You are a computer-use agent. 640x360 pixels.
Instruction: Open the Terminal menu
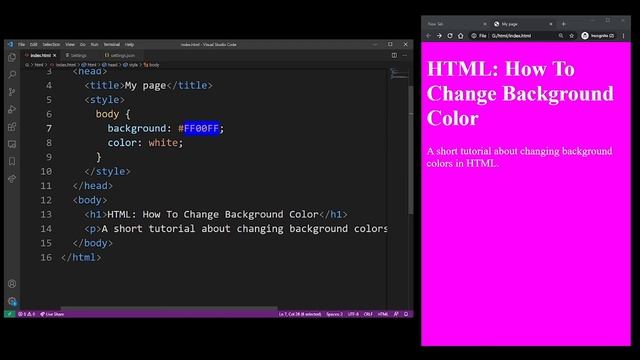tap(111, 44)
